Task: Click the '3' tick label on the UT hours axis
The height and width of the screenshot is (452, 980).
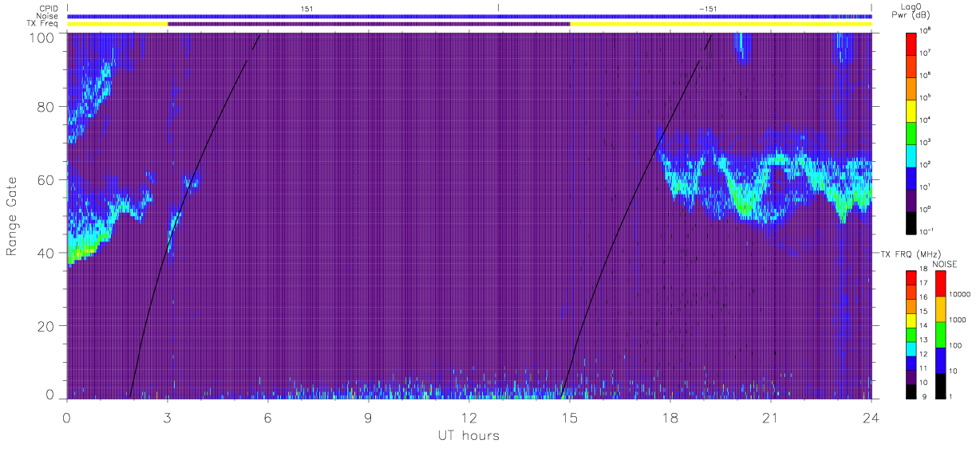Action: point(168,418)
